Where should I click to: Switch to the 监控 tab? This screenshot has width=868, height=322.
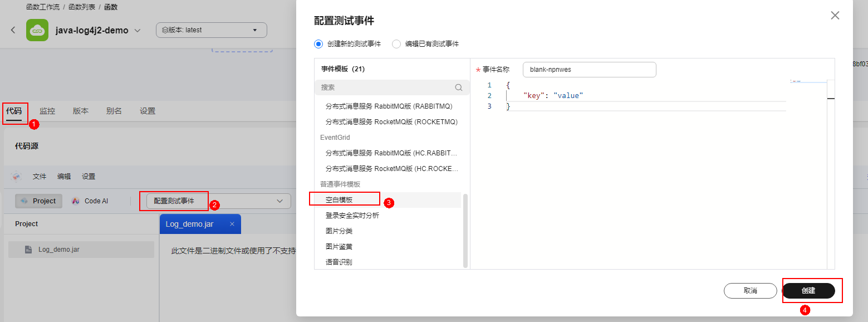click(x=47, y=111)
